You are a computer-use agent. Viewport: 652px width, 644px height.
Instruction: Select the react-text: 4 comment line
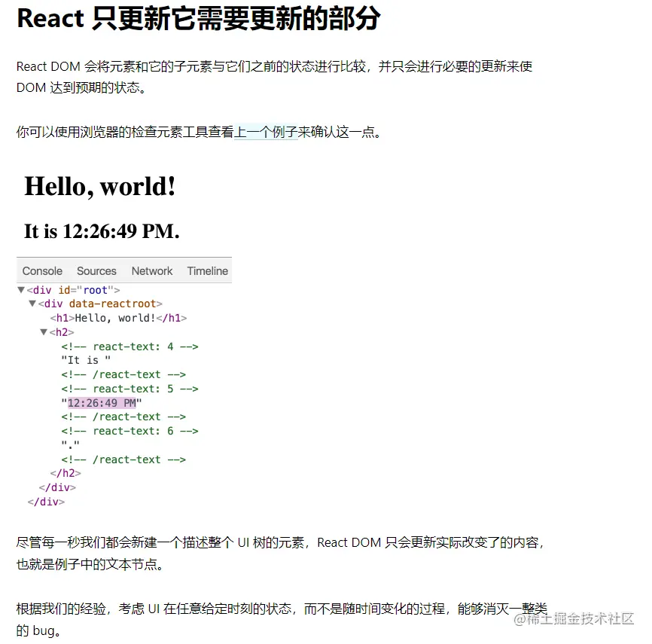pyautogui.click(x=129, y=346)
